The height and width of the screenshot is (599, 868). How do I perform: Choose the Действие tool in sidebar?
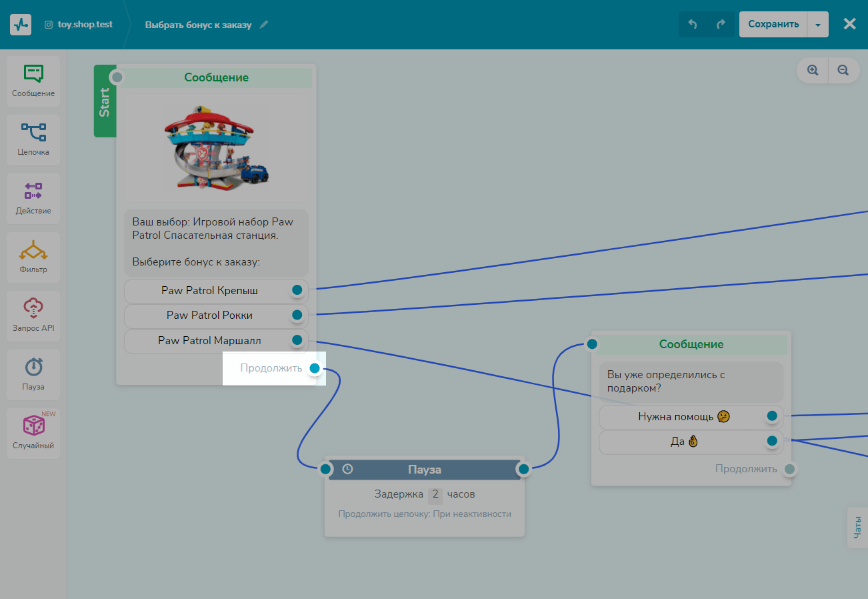click(x=33, y=198)
